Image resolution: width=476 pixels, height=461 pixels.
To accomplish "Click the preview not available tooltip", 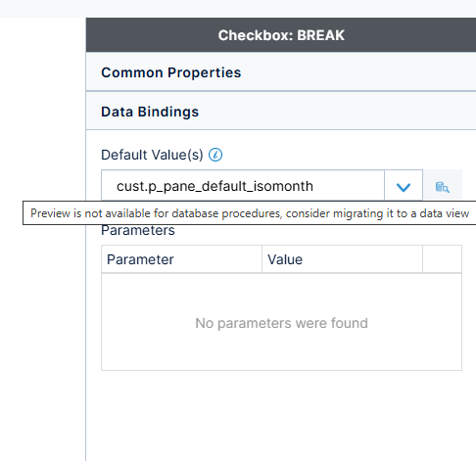I will pyautogui.click(x=250, y=213).
